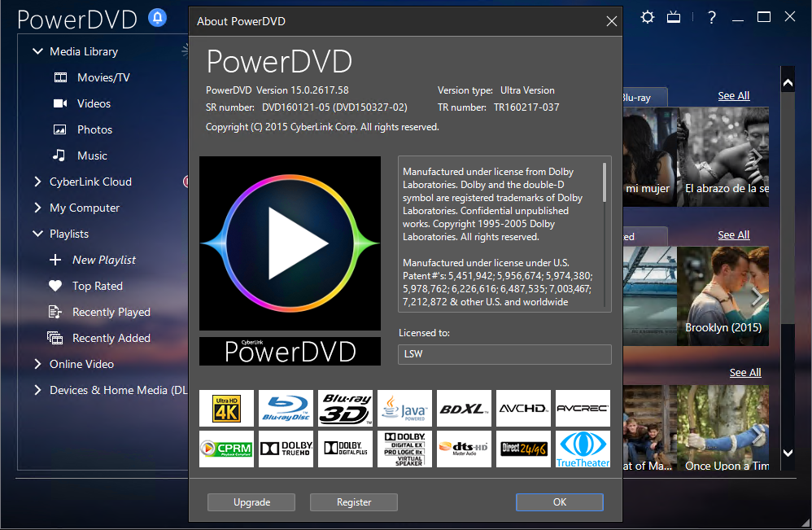
Task: Expand Devices & Home Media section
Action: coord(37,390)
